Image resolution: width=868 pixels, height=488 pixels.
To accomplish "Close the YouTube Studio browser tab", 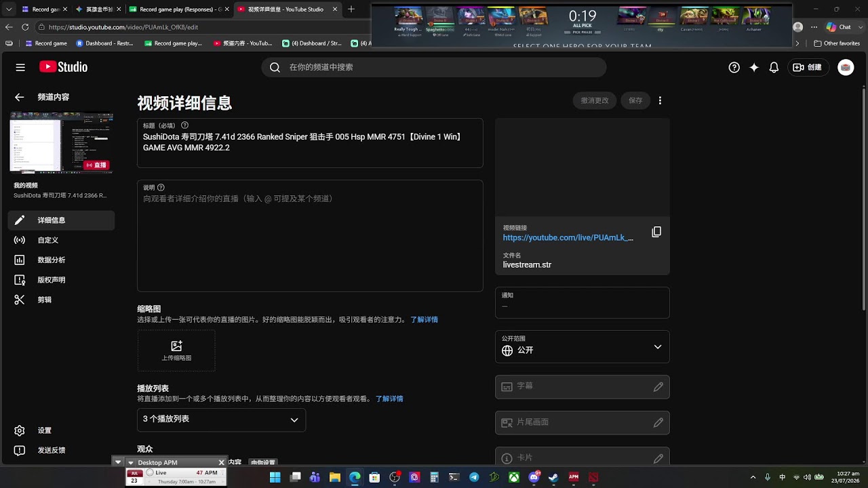I will pyautogui.click(x=335, y=9).
